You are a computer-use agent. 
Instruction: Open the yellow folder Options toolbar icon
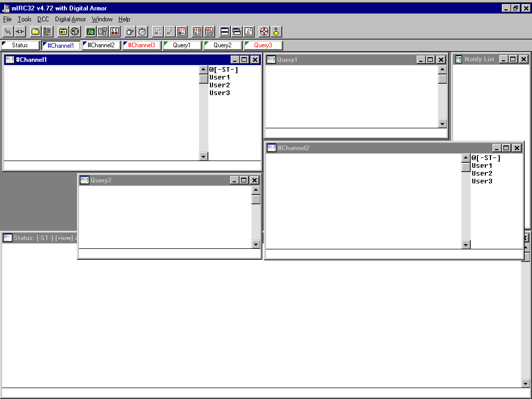(35, 32)
